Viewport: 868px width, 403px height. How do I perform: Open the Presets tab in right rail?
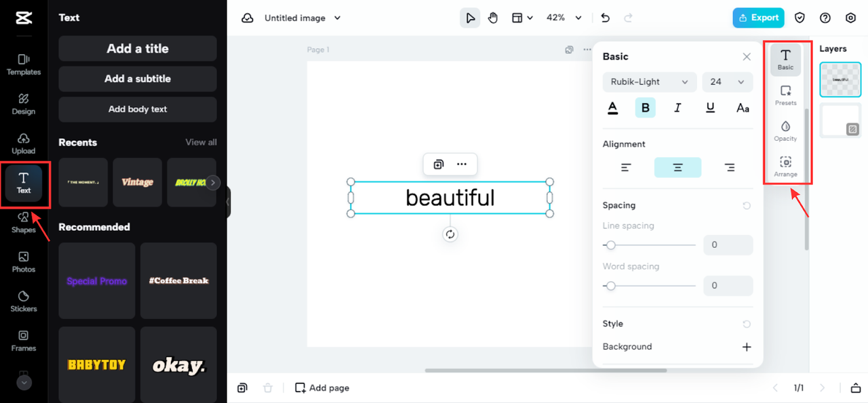coord(785,96)
